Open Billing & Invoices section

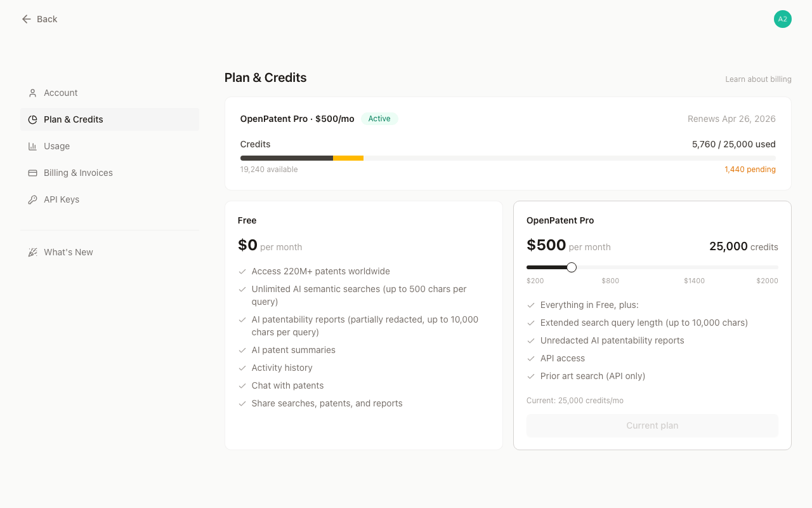pos(78,173)
